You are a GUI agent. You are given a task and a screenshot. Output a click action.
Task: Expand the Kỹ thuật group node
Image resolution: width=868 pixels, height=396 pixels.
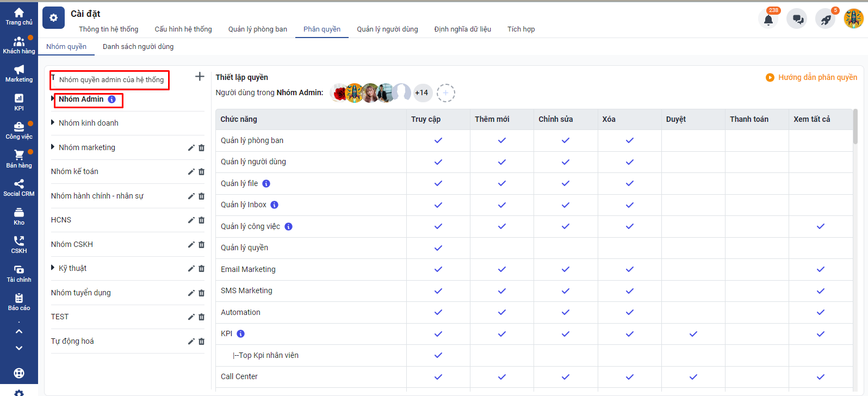[53, 268]
